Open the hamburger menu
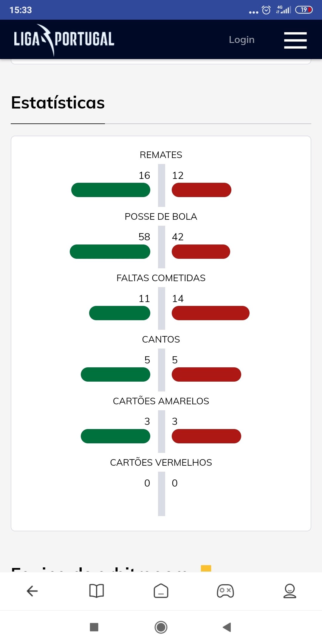Viewport: 322px width, 644px height. coord(295,40)
